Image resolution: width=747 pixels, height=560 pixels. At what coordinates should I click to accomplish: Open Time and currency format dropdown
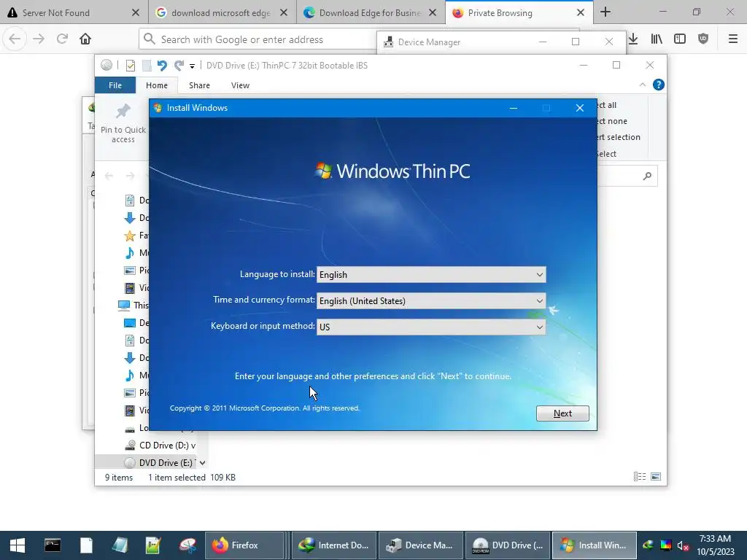(x=431, y=301)
